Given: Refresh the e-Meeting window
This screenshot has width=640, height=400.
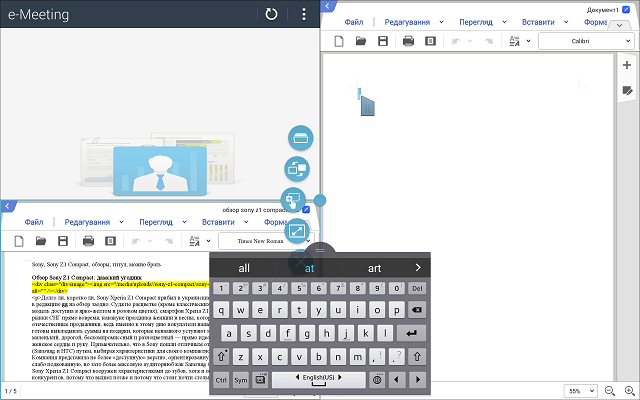Looking at the screenshot, I should (x=271, y=14).
